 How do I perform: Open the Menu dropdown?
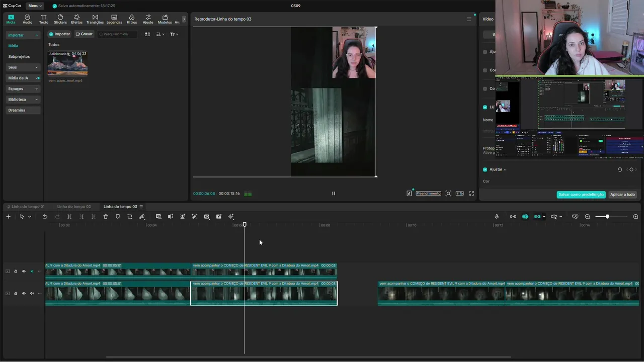click(x=35, y=6)
